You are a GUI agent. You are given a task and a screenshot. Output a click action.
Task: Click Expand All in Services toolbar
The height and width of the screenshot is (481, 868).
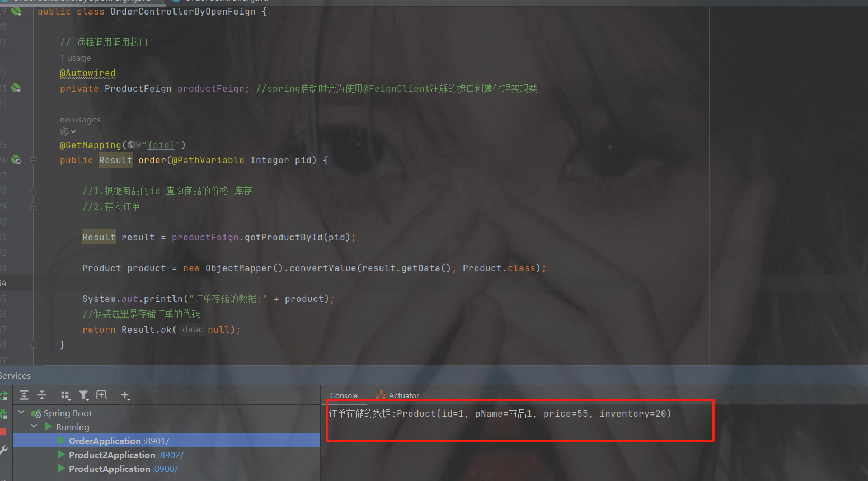pos(24,395)
